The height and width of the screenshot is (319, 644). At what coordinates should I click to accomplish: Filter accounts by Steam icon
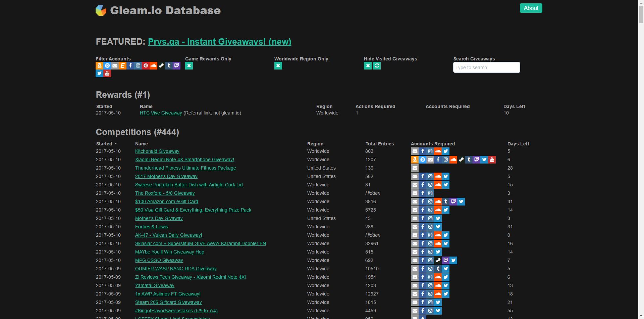tap(161, 66)
